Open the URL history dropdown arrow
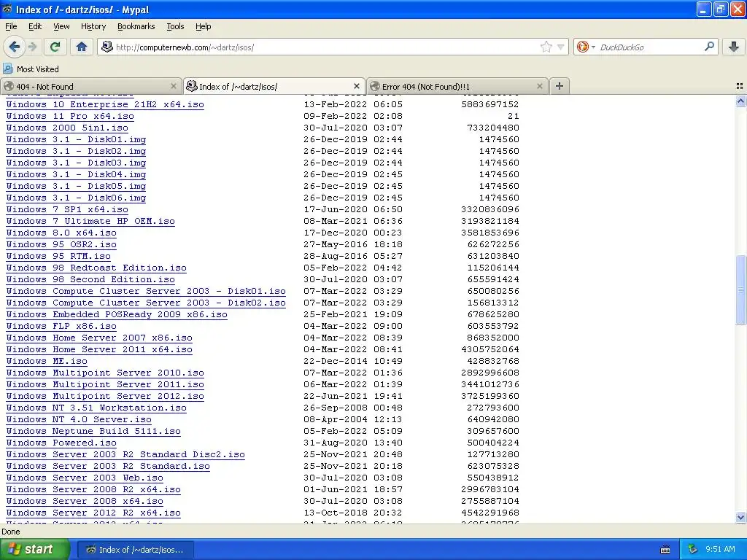 pos(561,47)
